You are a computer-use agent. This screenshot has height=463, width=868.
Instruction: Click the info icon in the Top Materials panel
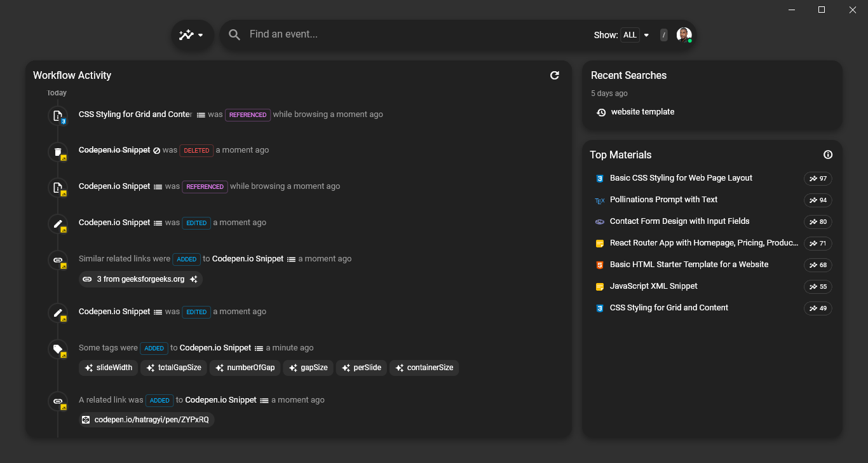[828, 155]
